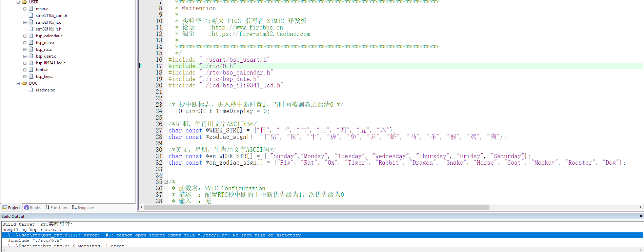Click line 17 include "./rtc/0.h"

coord(202,66)
